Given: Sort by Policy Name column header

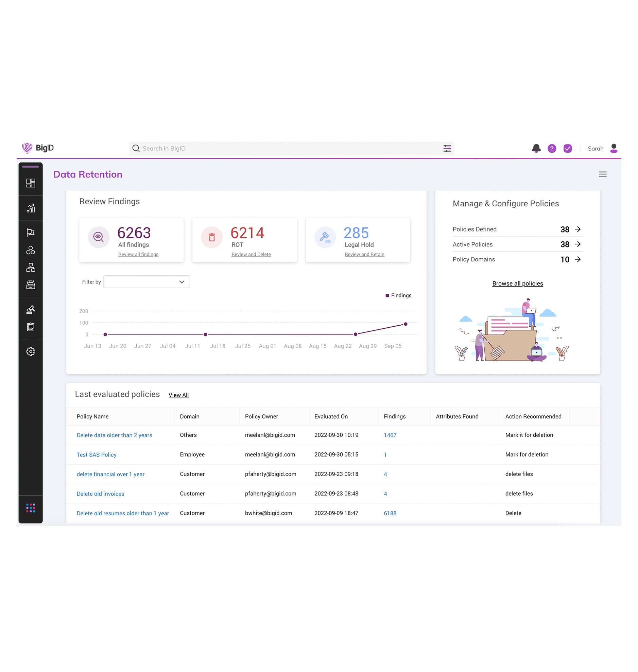Looking at the screenshot, I should [92, 417].
